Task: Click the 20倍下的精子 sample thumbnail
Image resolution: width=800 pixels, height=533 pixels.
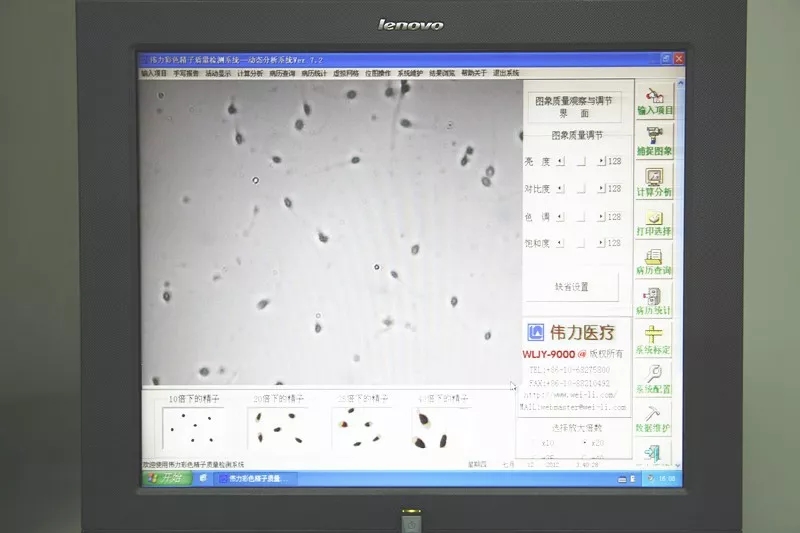Action: pos(278,428)
